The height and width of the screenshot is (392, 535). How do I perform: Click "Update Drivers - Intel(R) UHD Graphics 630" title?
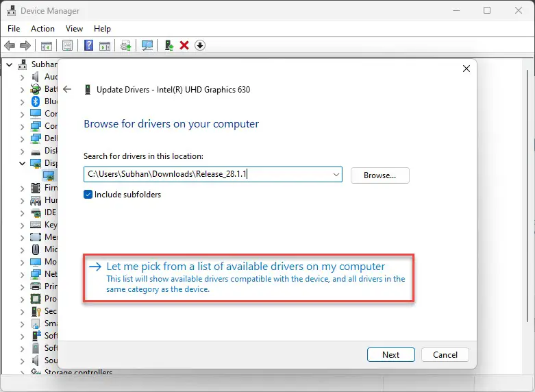coord(173,90)
